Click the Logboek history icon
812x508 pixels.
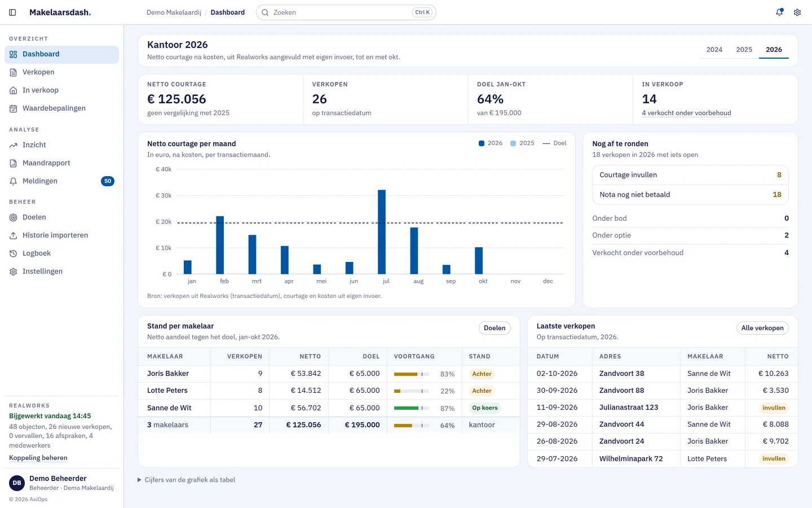coord(14,254)
